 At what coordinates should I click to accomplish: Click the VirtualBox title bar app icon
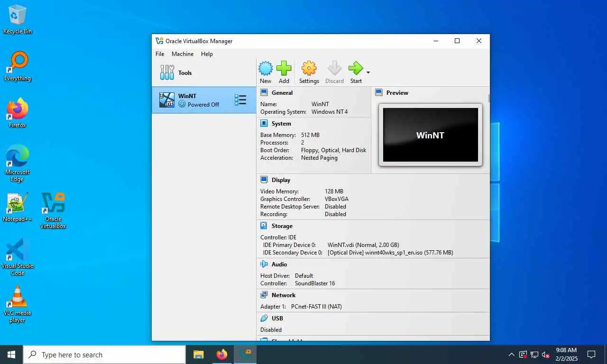point(159,41)
